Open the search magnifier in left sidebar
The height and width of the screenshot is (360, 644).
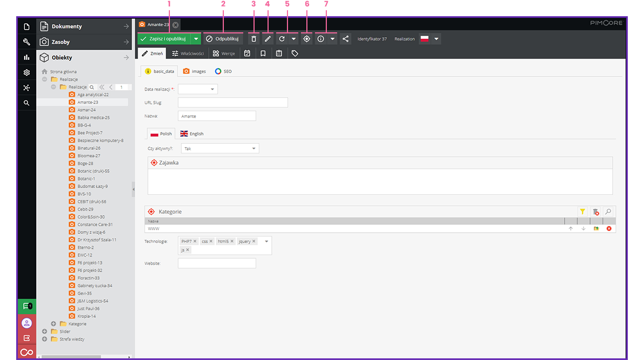point(26,102)
